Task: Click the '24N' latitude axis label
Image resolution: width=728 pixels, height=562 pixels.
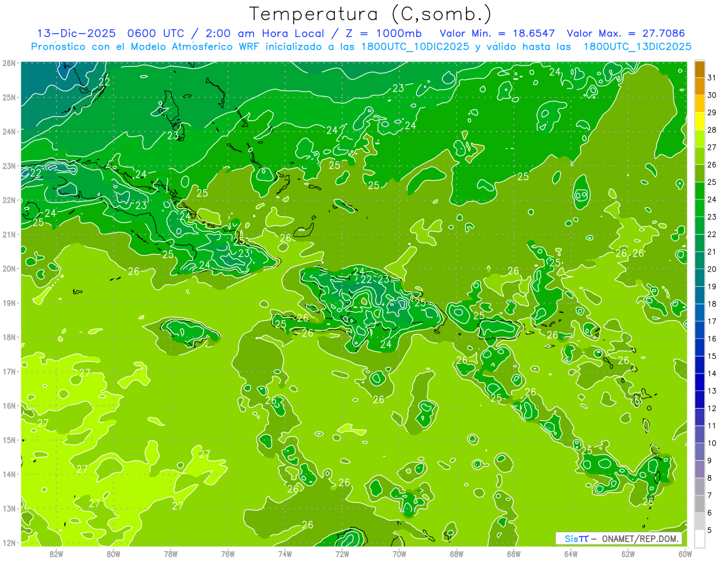Action: (x=10, y=132)
